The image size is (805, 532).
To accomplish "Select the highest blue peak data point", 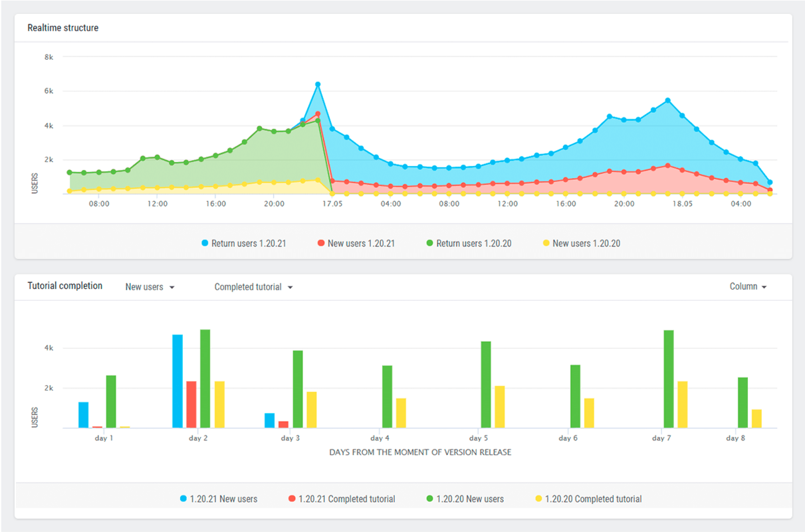I will 318,84.
